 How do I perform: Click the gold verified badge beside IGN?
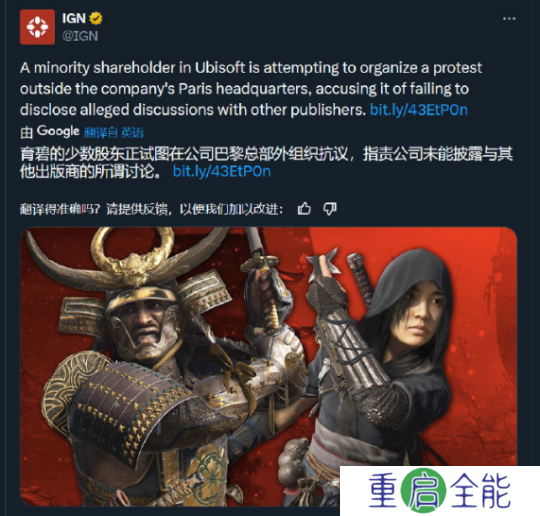96,18
